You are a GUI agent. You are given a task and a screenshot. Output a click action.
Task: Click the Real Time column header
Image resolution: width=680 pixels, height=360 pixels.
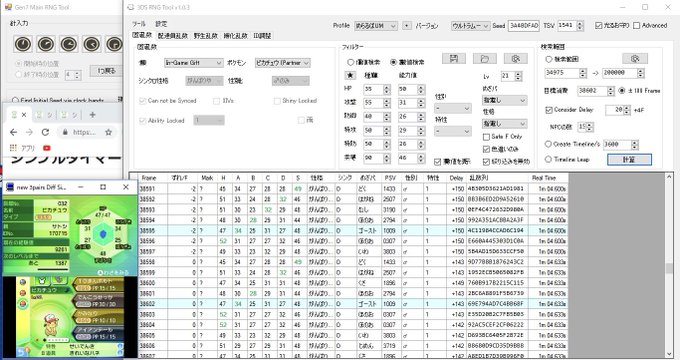[548, 178]
